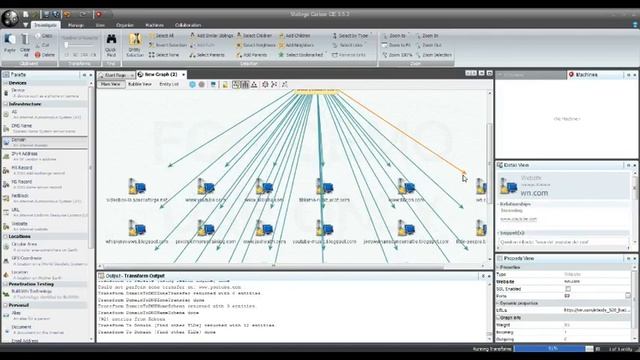Open the Start Page tab
The image size is (640, 360).
pyautogui.click(x=116, y=75)
